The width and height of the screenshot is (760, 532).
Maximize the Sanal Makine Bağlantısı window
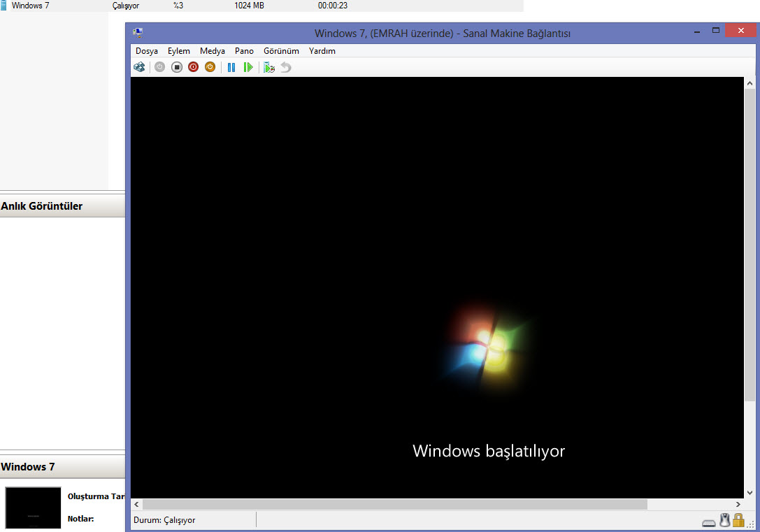click(x=715, y=31)
